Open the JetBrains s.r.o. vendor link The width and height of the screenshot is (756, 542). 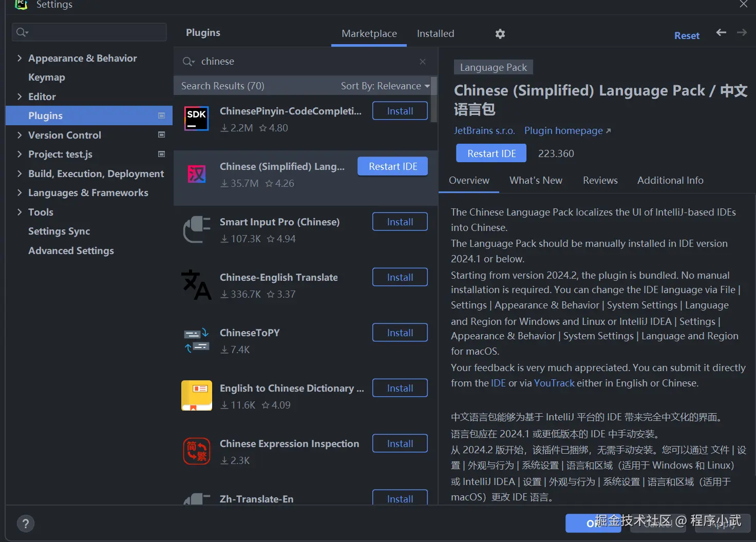pyautogui.click(x=484, y=130)
